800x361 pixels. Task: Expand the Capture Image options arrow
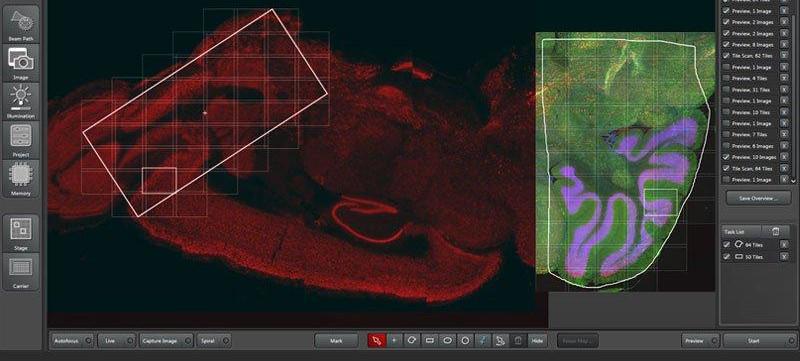pos(188,341)
